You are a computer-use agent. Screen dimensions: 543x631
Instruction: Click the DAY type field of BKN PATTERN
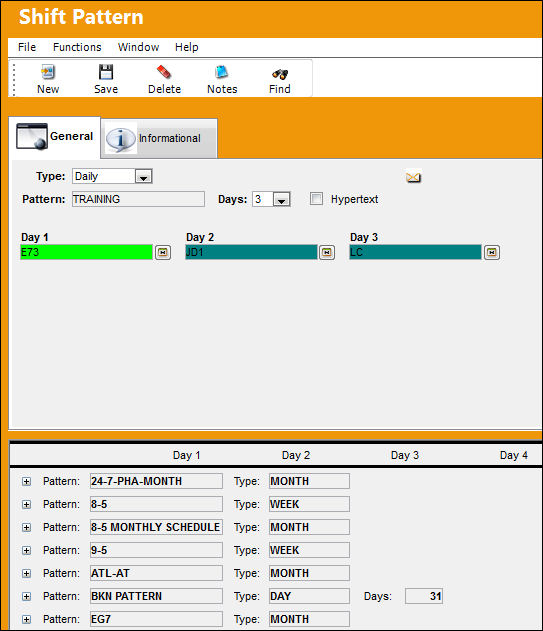[x=309, y=596]
